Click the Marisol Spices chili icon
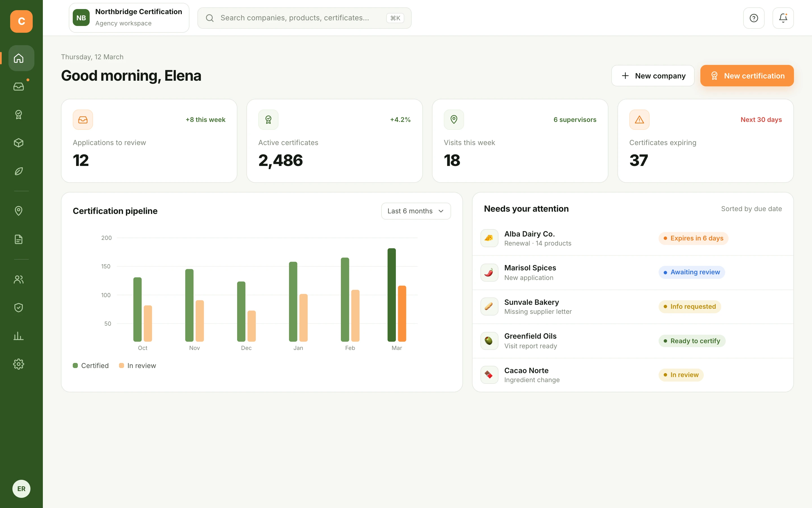812x508 pixels. pyautogui.click(x=489, y=272)
